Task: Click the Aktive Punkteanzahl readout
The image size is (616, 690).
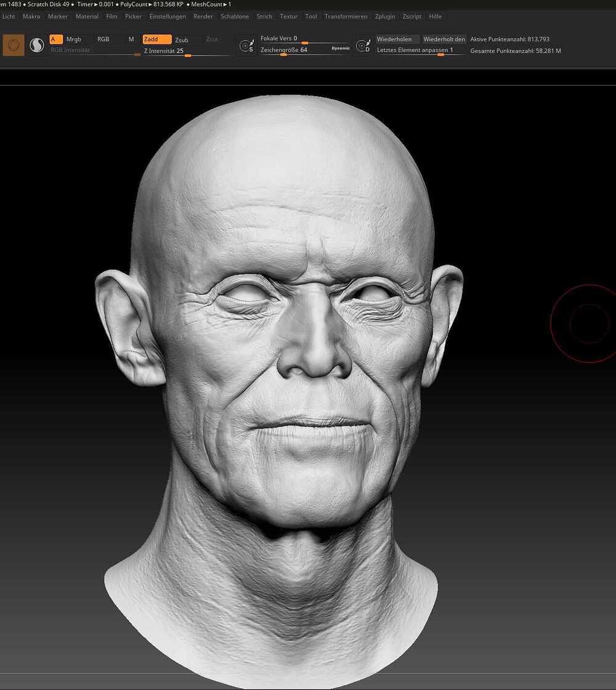Action: tap(509, 39)
